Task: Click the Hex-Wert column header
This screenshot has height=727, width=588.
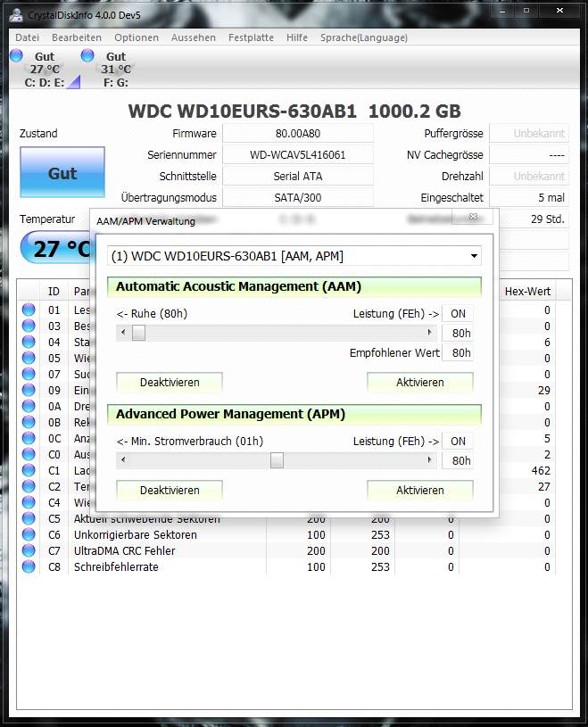Action: (x=527, y=291)
